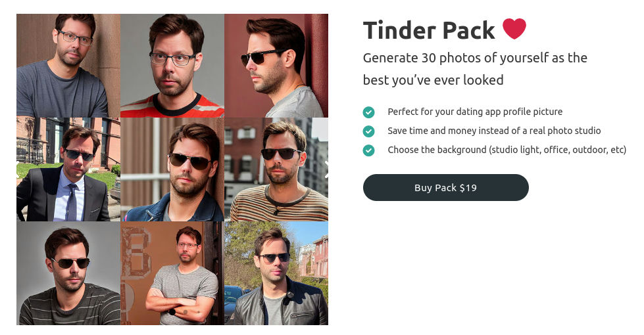The width and height of the screenshot is (644, 335).
Task: Click the green checkmark next to dating app profile
Action: click(368, 112)
